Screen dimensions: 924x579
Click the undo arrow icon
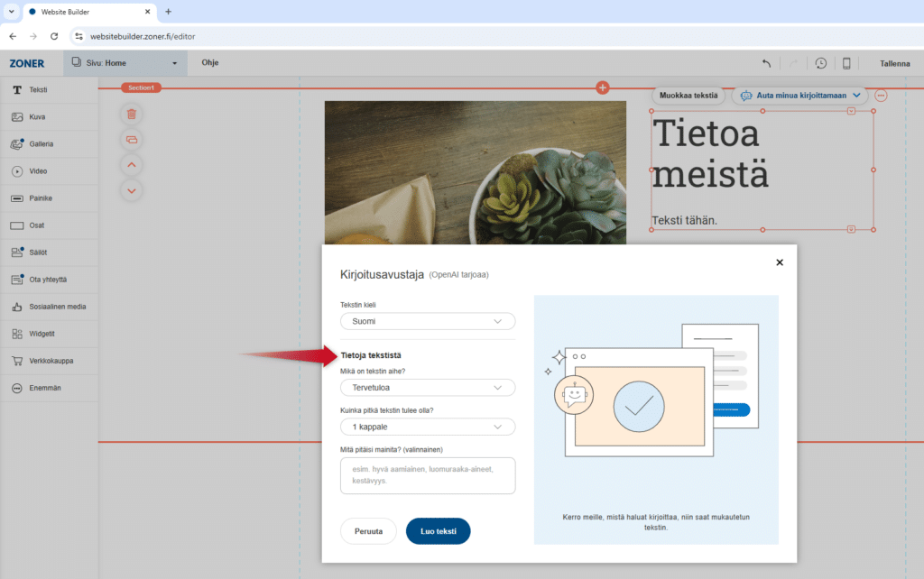pyautogui.click(x=766, y=63)
